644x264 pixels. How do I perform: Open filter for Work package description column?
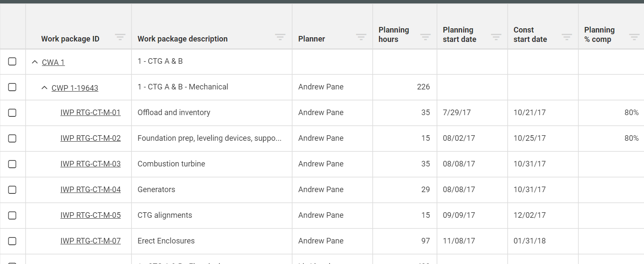[x=280, y=37]
